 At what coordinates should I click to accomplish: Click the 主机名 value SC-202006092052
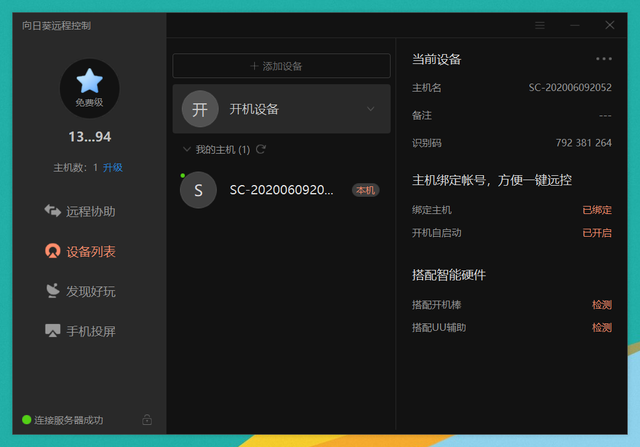coord(570,87)
